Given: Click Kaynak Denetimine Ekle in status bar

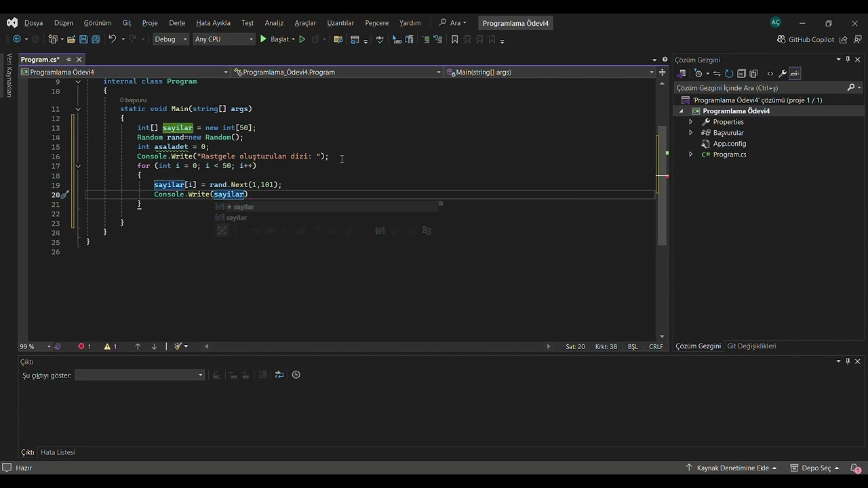Looking at the screenshot, I should click(x=731, y=468).
